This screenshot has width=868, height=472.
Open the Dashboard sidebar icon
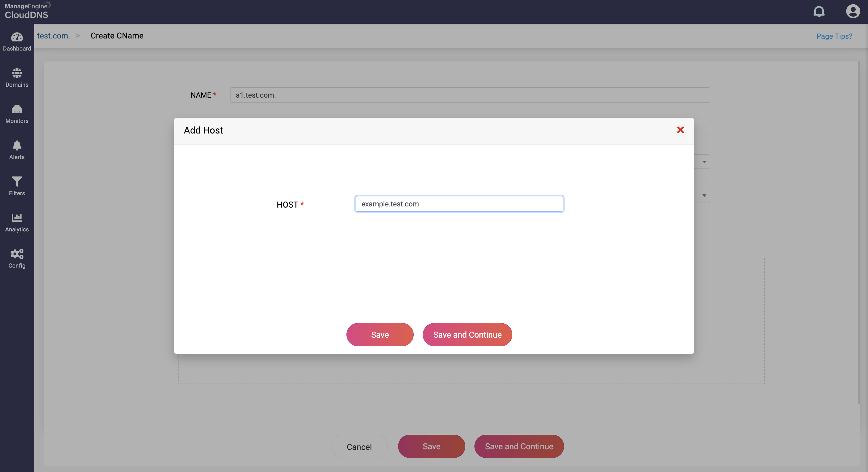(x=17, y=41)
